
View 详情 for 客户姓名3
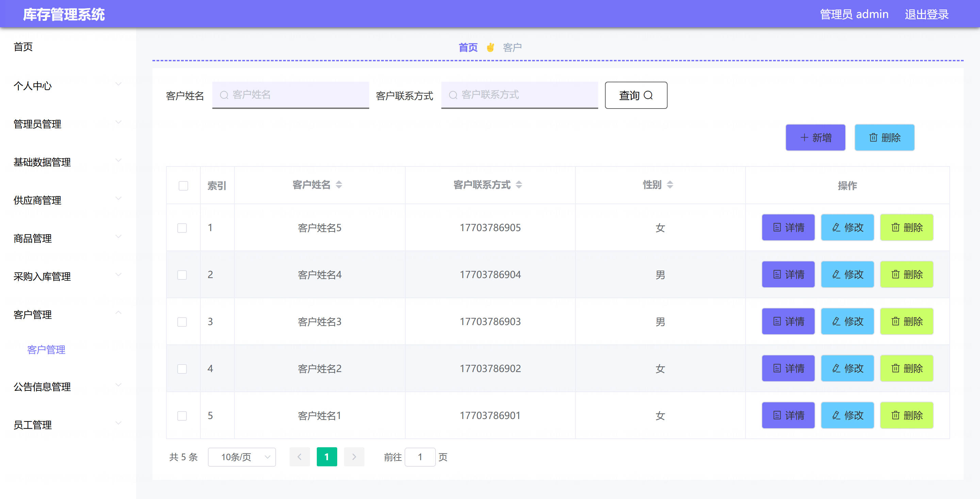[x=788, y=321]
